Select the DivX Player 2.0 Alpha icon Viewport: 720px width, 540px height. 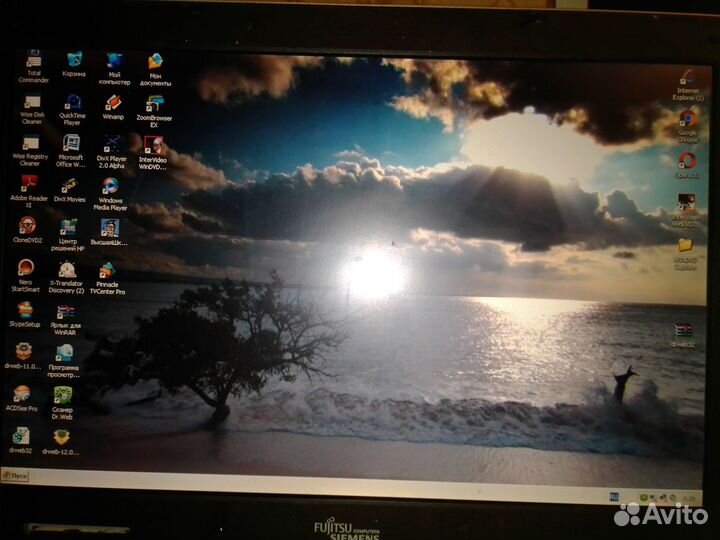pos(112,152)
